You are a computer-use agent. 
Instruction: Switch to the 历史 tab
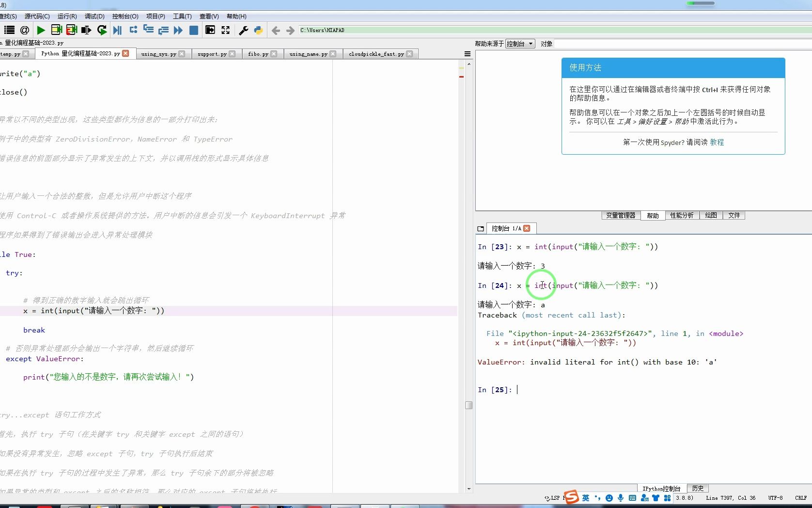(x=698, y=488)
